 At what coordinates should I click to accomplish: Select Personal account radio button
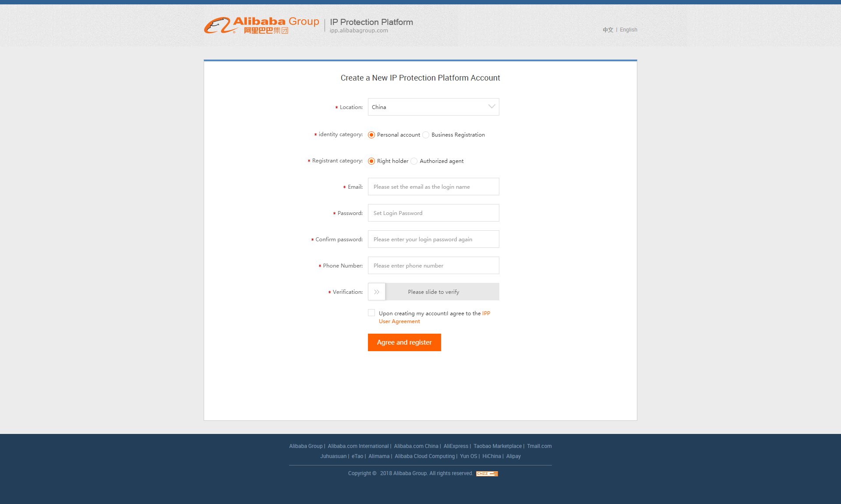371,134
